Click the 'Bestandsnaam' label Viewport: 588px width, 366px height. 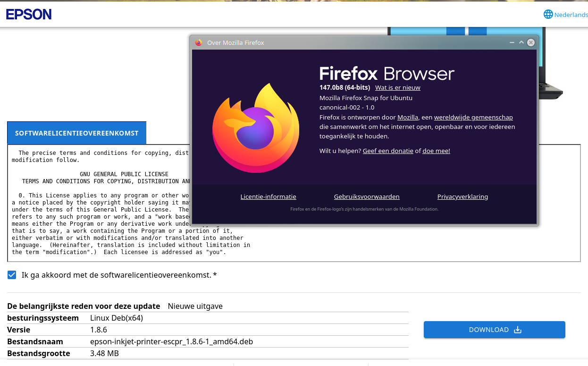pyautogui.click(x=35, y=341)
